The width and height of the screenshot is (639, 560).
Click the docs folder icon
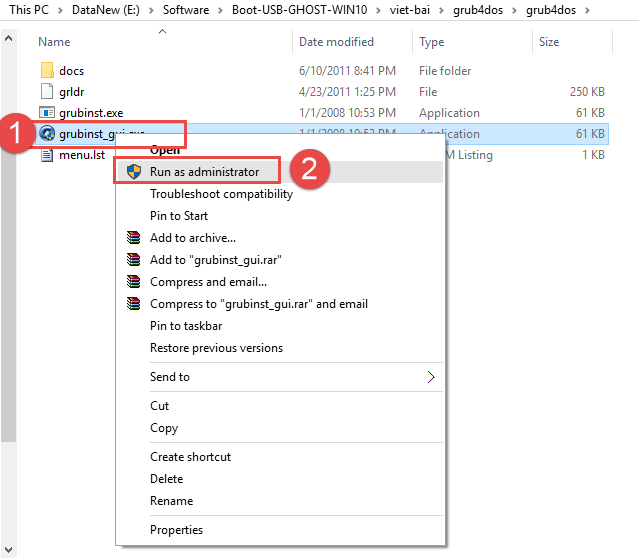(46, 71)
